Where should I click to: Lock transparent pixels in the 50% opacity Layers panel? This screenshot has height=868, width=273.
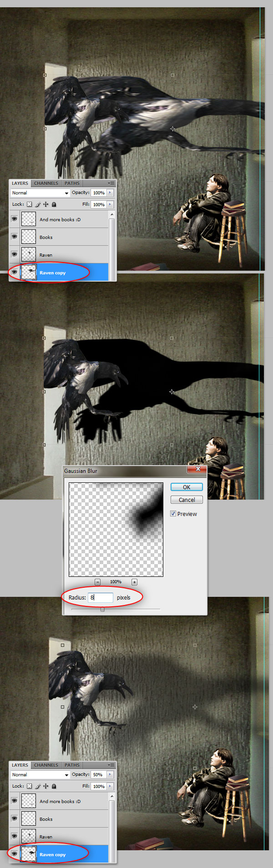click(x=30, y=786)
